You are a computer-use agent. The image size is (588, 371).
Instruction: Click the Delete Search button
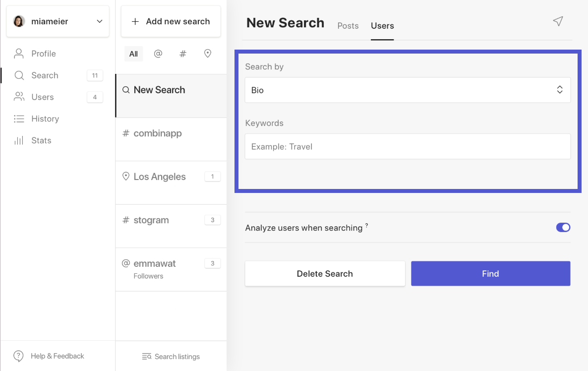[325, 273]
